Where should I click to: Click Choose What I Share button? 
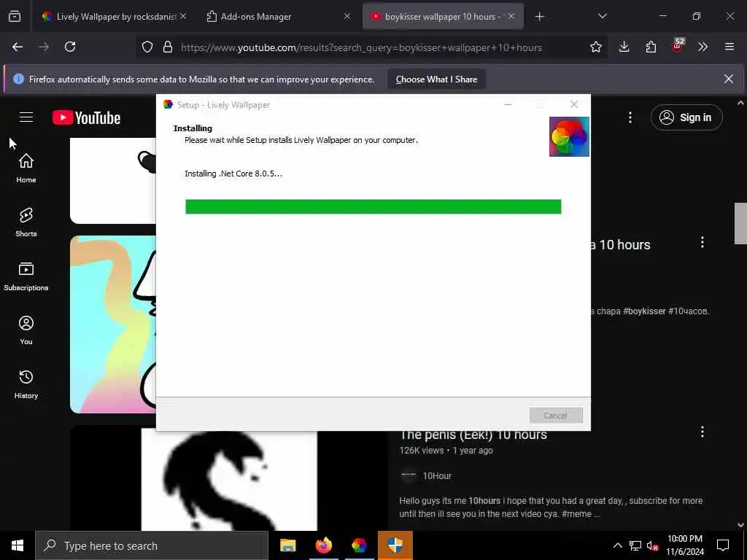click(x=436, y=79)
